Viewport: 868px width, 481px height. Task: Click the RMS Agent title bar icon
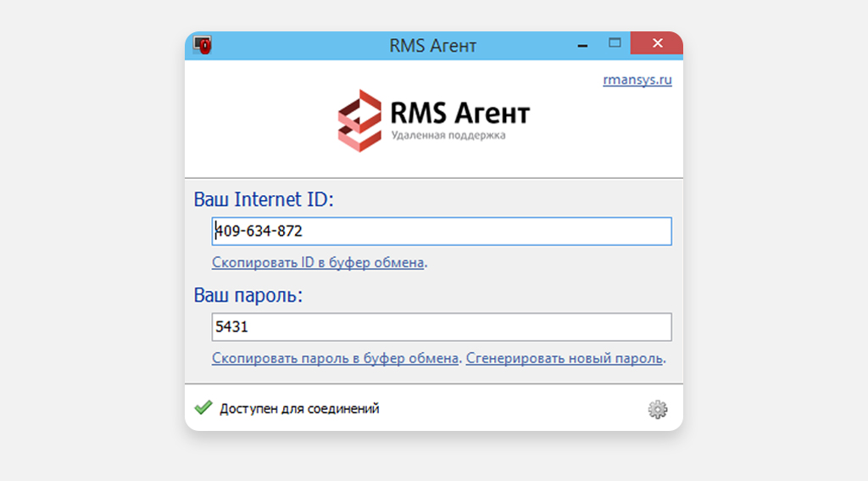click(203, 45)
